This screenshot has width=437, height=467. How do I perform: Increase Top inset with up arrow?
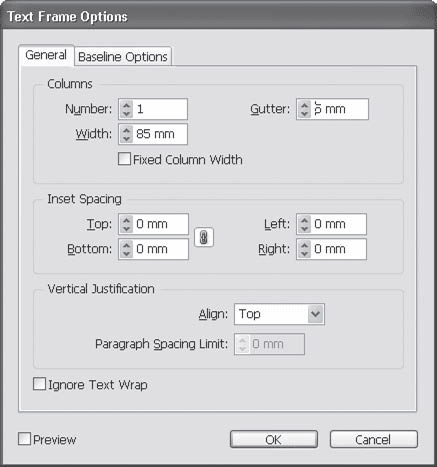126,220
